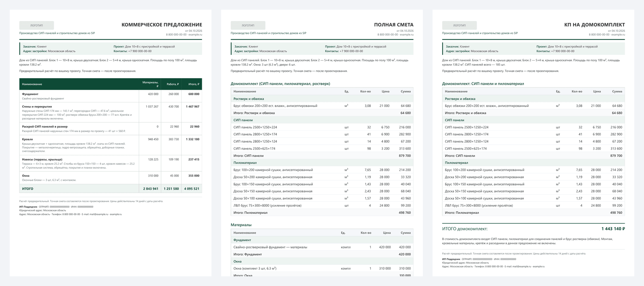
Task: Click the grand total value 4 095 521
Action: [192, 189]
